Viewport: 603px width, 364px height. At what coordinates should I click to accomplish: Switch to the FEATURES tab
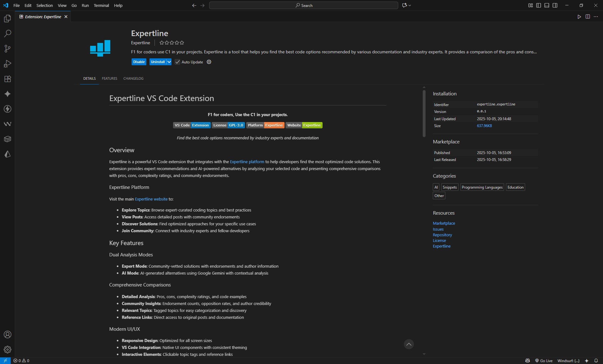point(109,78)
